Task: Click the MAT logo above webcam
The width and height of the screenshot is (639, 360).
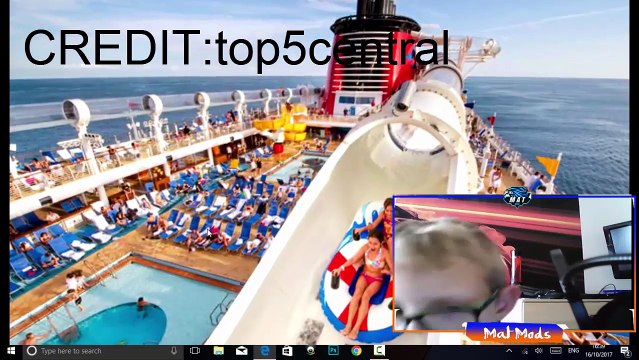Action: click(x=517, y=198)
